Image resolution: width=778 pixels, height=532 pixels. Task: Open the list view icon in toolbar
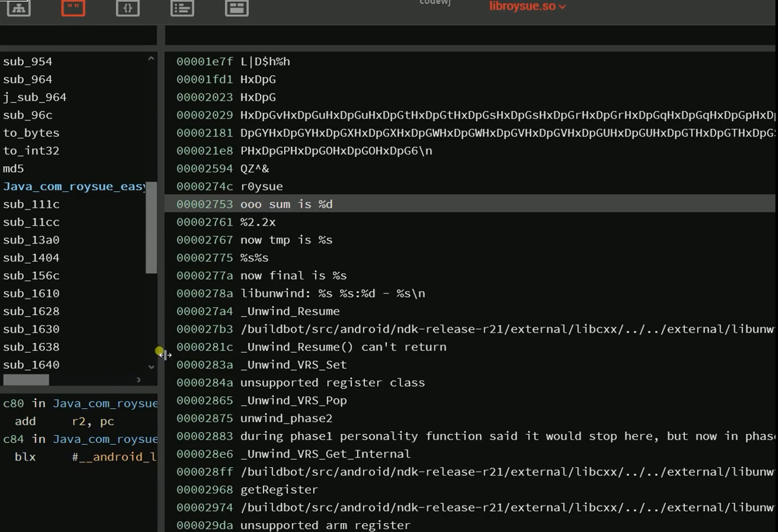(x=182, y=8)
